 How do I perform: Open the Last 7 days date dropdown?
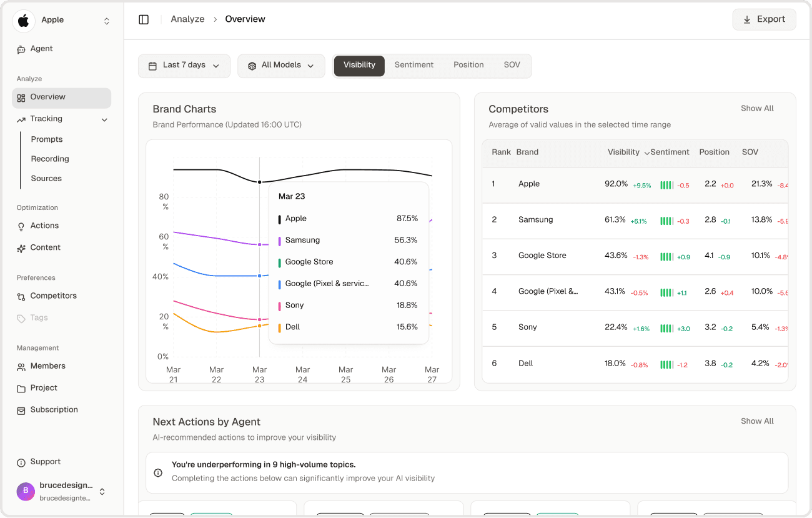(184, 66)
